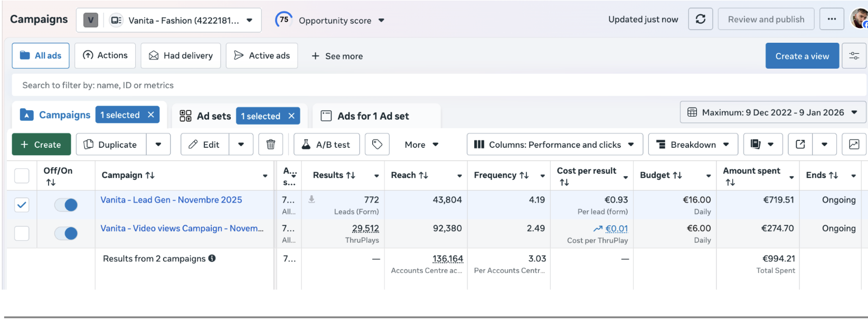Click the export share icon
This screenshot has height=323, width=868.
tap(800, 145)
